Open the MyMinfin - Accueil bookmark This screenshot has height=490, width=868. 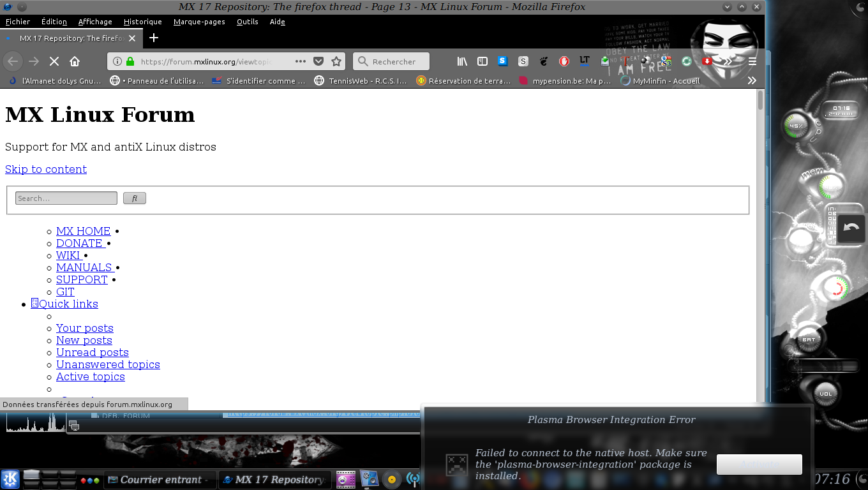(x=660, y=81)
